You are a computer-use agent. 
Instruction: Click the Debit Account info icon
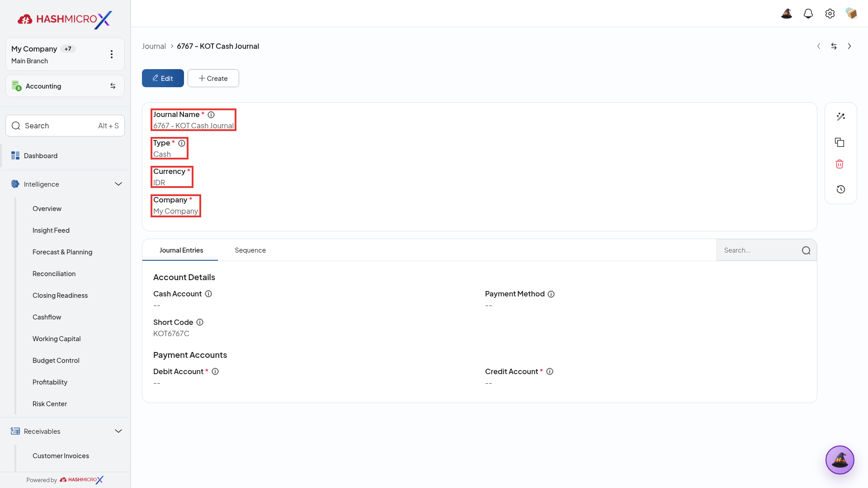[x=215, y=371]
